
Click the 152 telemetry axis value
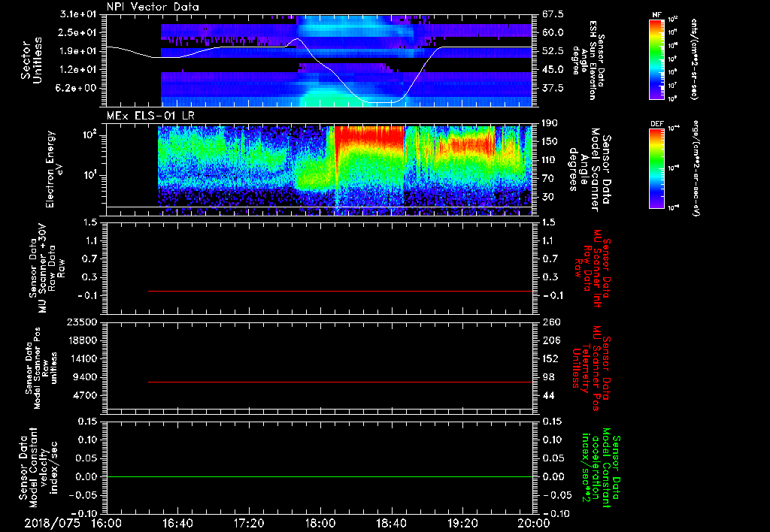tap(550, 358)
